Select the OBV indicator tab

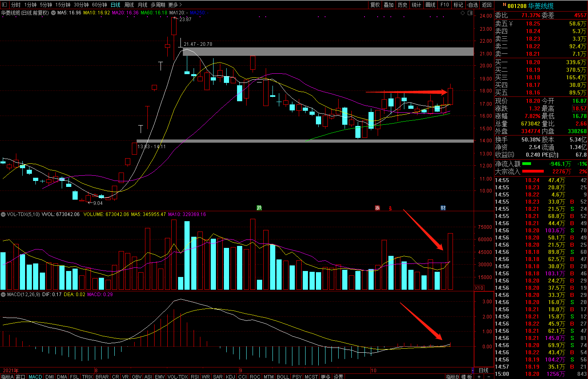click(137, 377)
